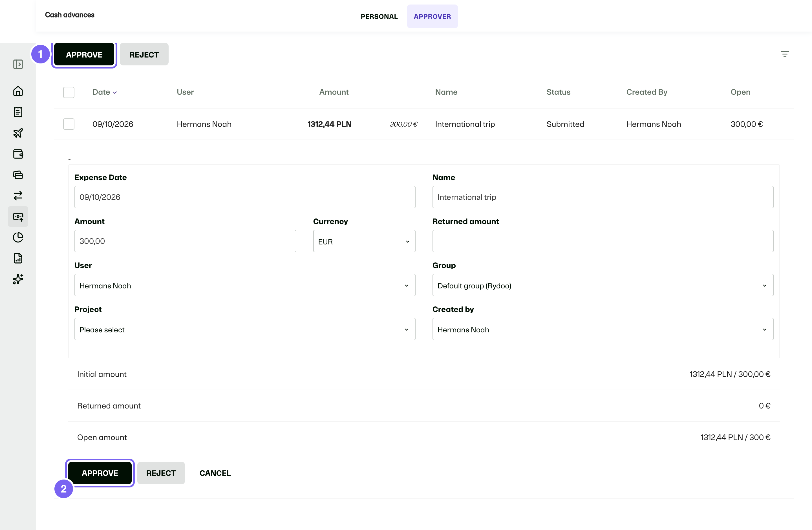Click the Expense Date input field
Viewport: 812px width, 530px height.
(x=245, y=197)
